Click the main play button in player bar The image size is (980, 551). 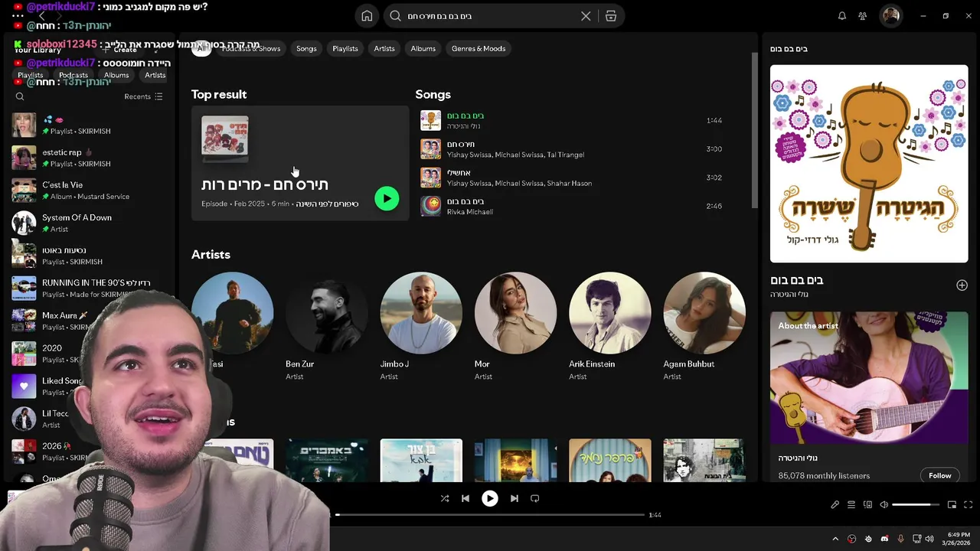(490, 498)
